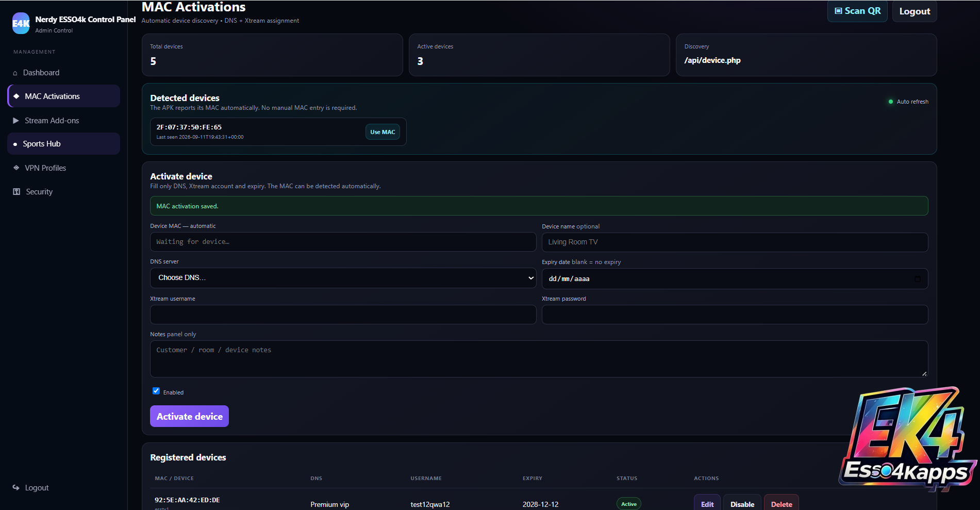Viewport: 980px width, 510px height.
Task: Toggle the Enabled checkbox
Action: (x=156, y=391)
